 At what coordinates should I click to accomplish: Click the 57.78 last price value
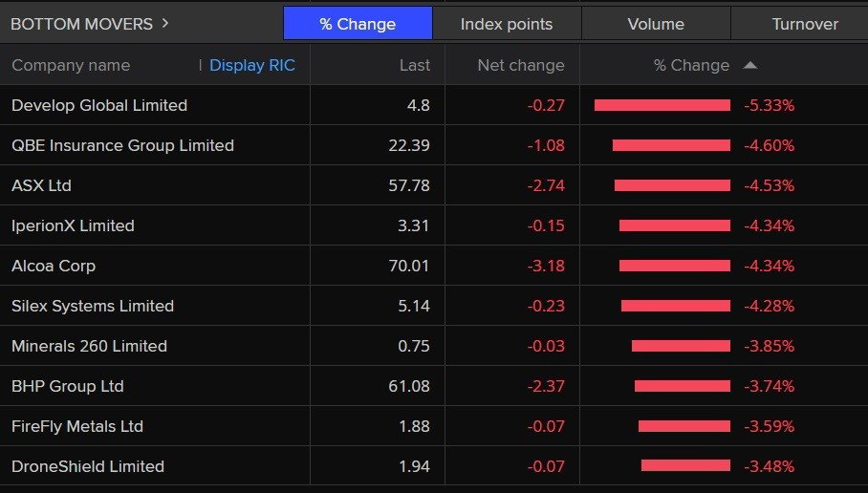point(409,185)
